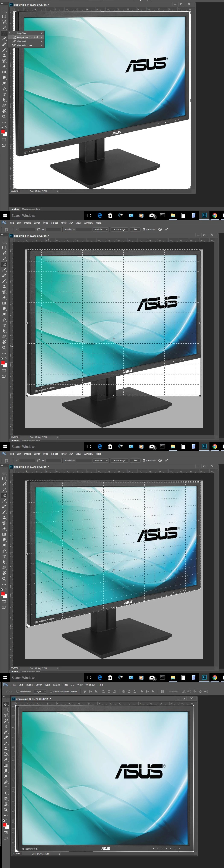
Task: Click red foreground color in cropped-result window
Action: (x=4, y=825)
